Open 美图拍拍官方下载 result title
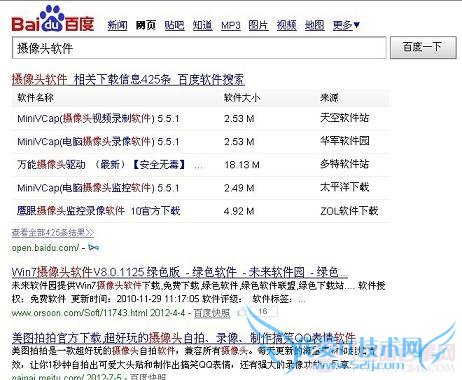This screenshot has width=462, height=380. click(184, 338)
